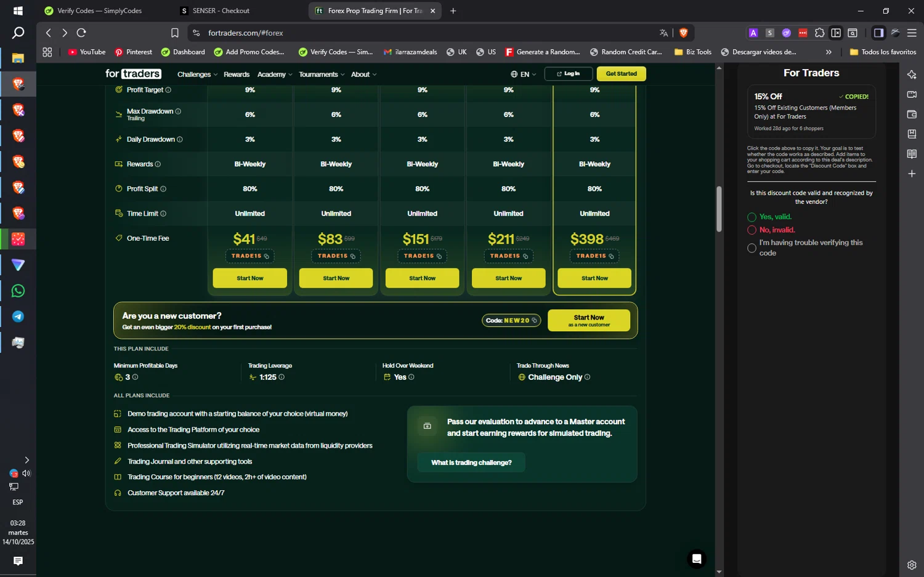Click the 15% Off coupon card
The image size is (924, 577).
[x=811, y=111]
